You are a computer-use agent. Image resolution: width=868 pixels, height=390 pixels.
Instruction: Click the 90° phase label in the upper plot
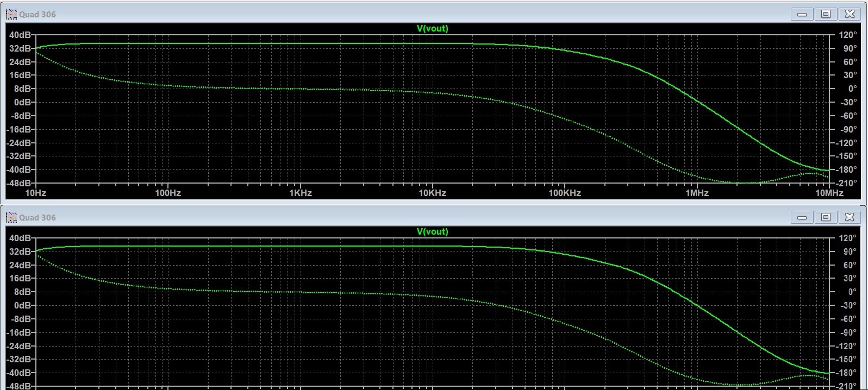tap(850, 48)
